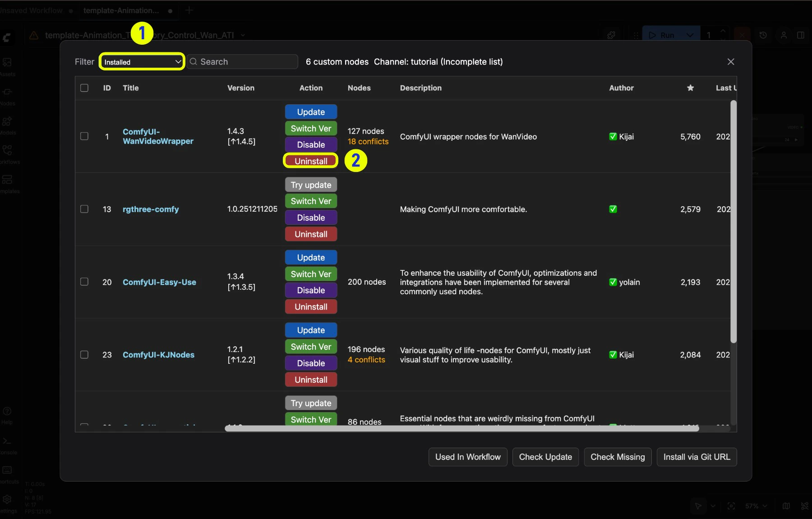Viewport: 812px width, 519px height.
Task: Click the 4 conflicts warning text
Action: pyautogui.click(x=366, y=360)
